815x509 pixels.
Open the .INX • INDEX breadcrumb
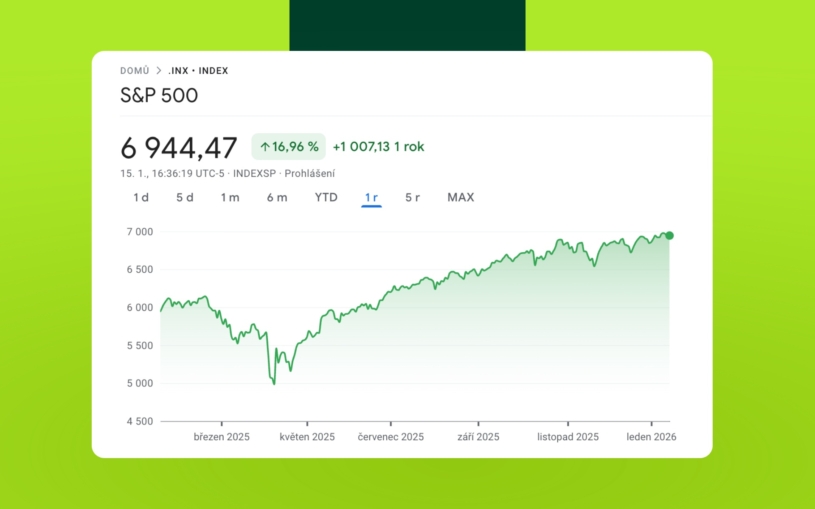198,71
